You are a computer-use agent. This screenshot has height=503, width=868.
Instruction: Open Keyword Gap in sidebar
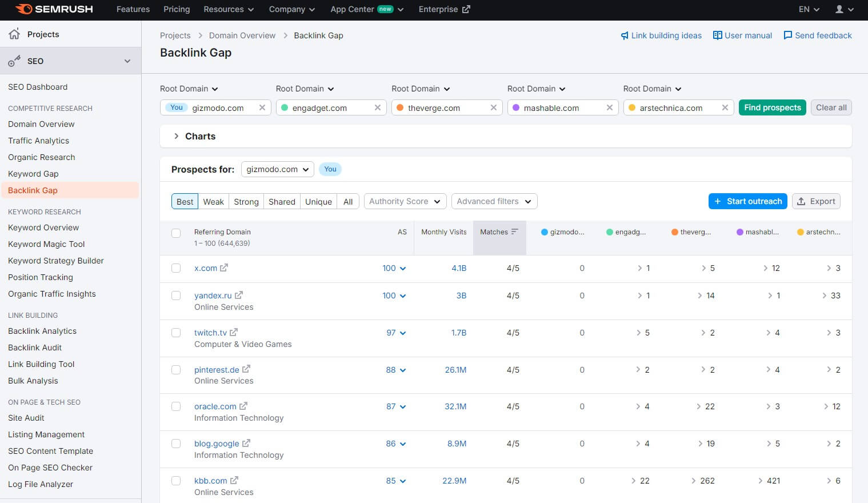33,174
